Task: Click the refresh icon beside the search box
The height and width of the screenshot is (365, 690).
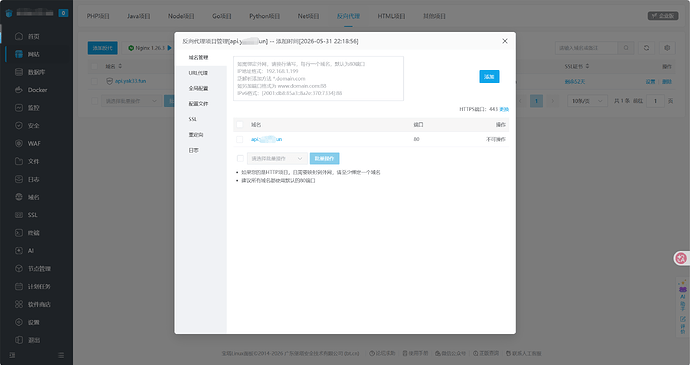Action: tap(646, 48)
